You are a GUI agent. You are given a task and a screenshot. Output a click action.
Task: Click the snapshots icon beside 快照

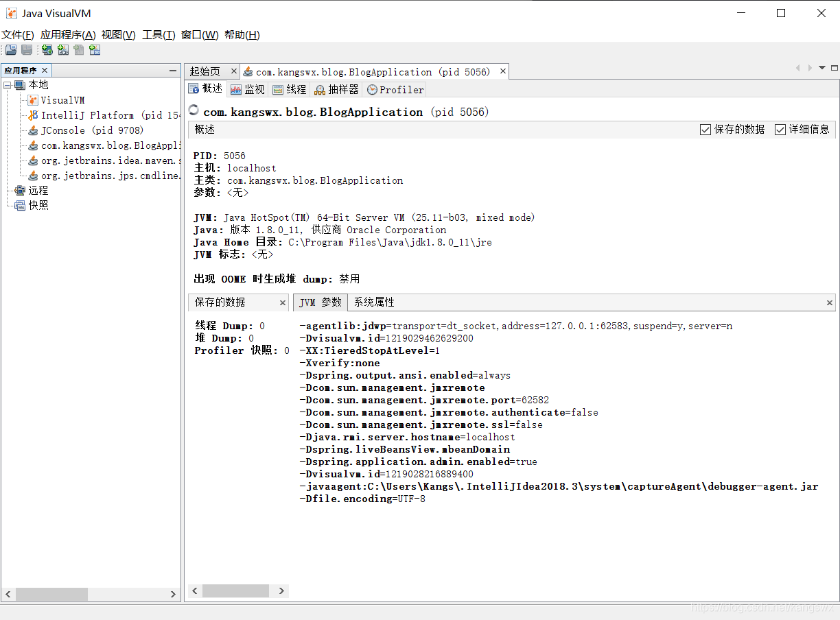pyautogui.click(x=20, y=206)
